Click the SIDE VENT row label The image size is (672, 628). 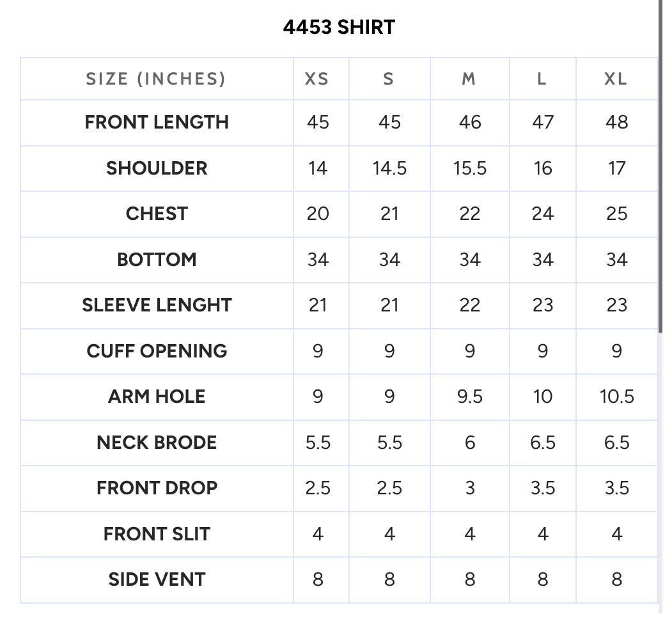pyautogui.click(x=157, y=579)
